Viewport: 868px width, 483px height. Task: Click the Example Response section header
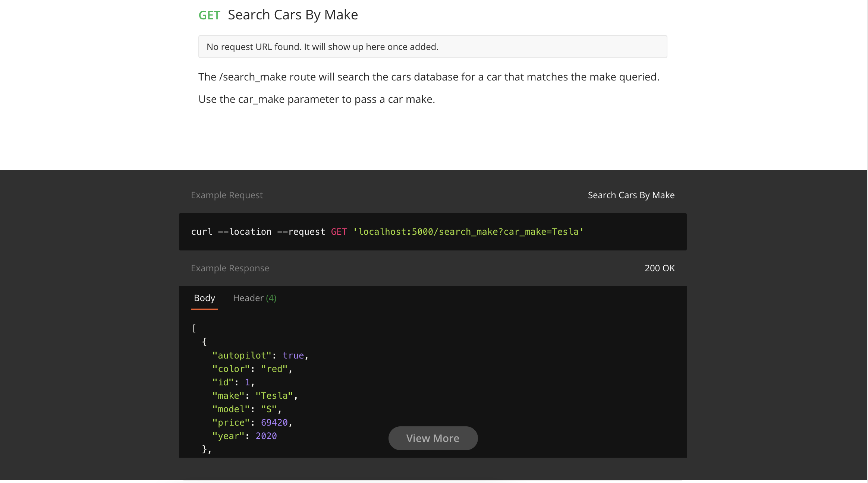coord(230,268)
